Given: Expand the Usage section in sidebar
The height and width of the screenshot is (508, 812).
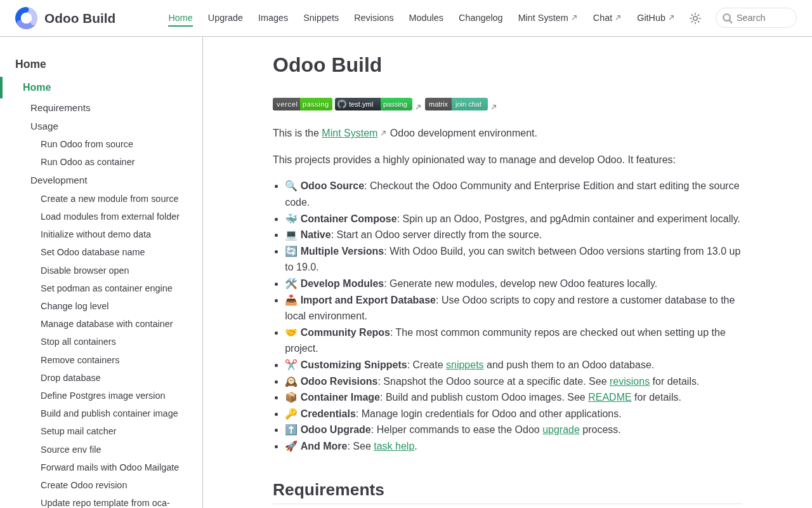Looking at the screenshot, I should pyautogui.click(x=44, y=126).
